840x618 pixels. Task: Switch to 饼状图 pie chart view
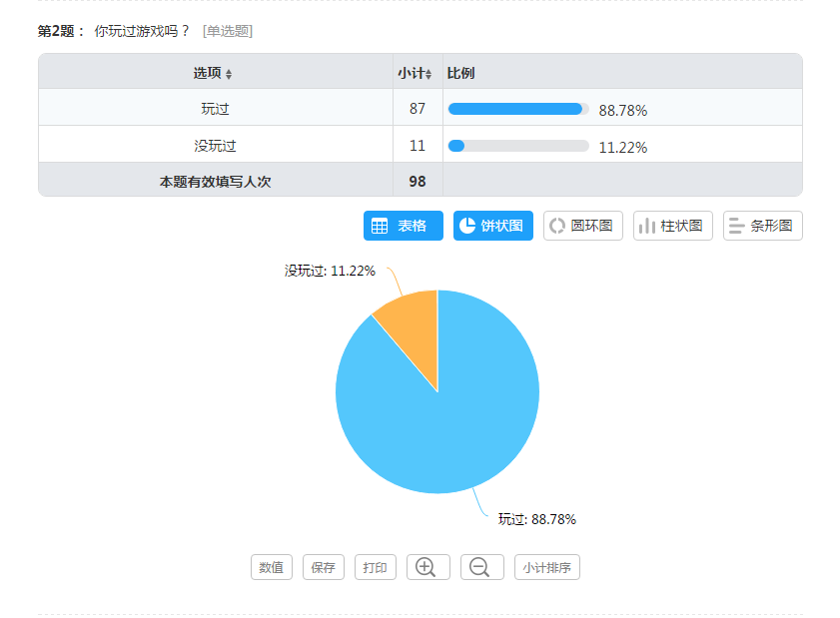pyautogui.click(x=492, y=226)
